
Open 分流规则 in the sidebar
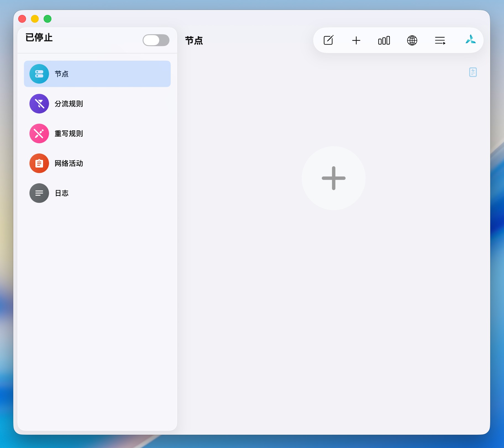point(69,104)
